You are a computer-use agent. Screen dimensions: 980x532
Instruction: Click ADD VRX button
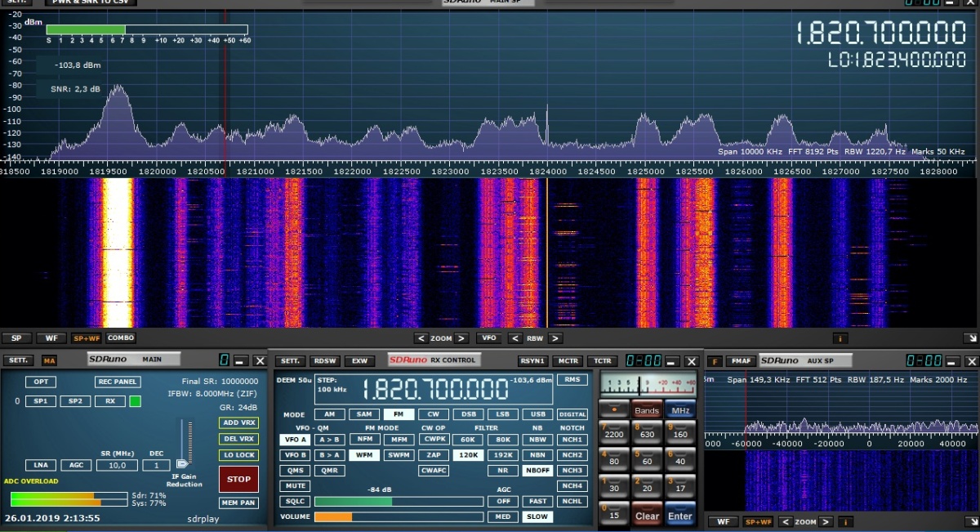[x=238, y=422]
